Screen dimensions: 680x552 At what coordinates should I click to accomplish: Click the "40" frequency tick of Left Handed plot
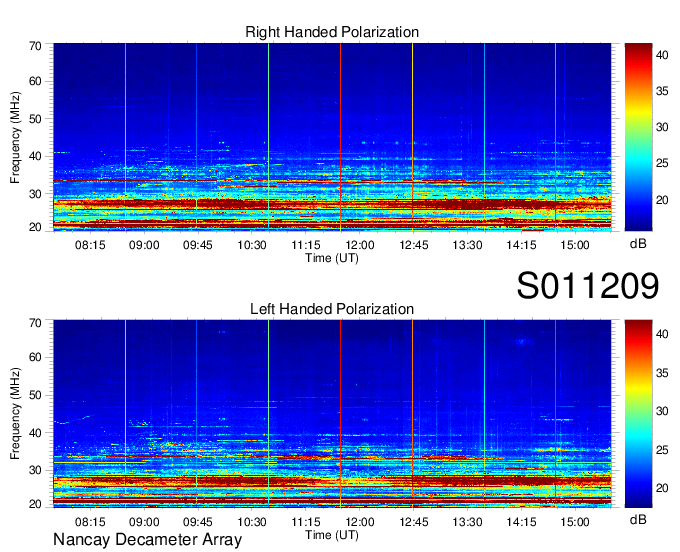tap(35, 433)
